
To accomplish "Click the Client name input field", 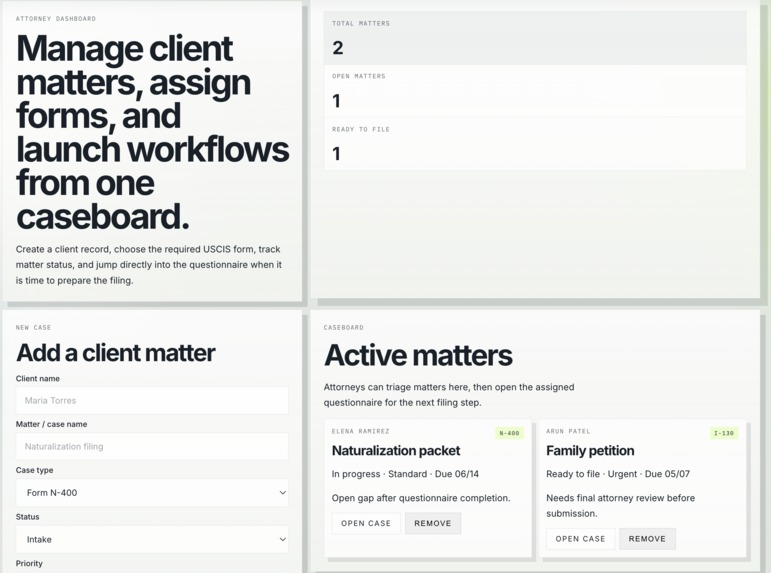I will [x=152, y=400].
